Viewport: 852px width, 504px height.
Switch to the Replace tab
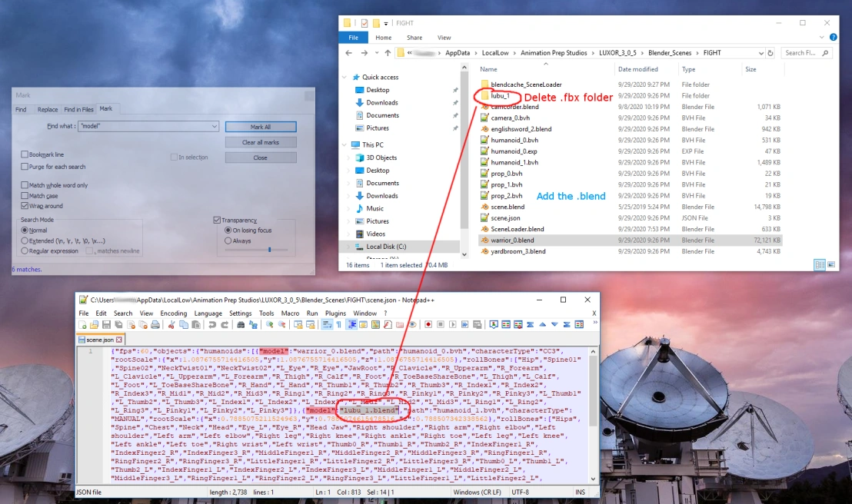47,109
